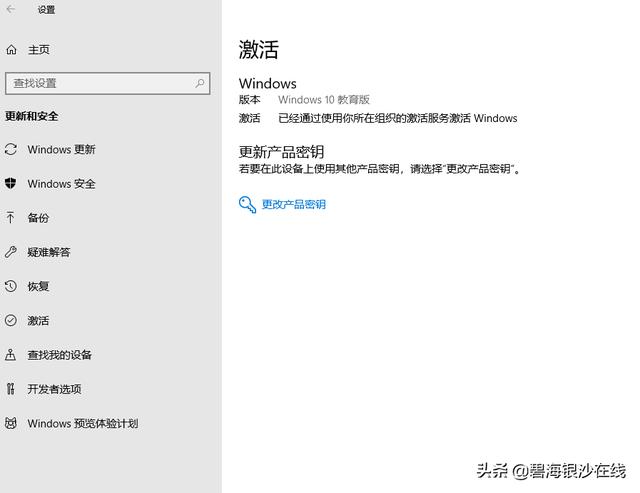The image size is (640, 493).
Task: Click the Windows section heading
Action: click(x=268, y=83)
